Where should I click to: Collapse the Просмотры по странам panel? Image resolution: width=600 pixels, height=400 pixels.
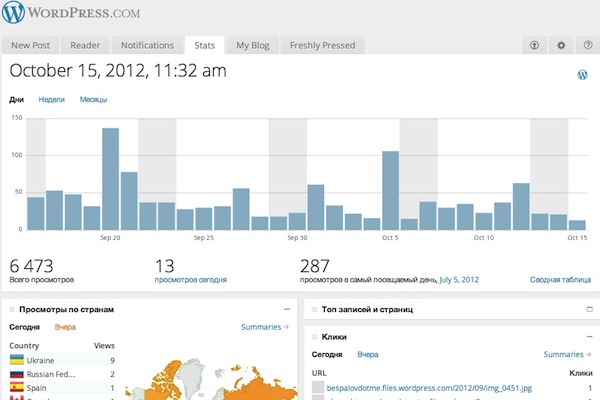pyautogui.click(x=287, y=310)
